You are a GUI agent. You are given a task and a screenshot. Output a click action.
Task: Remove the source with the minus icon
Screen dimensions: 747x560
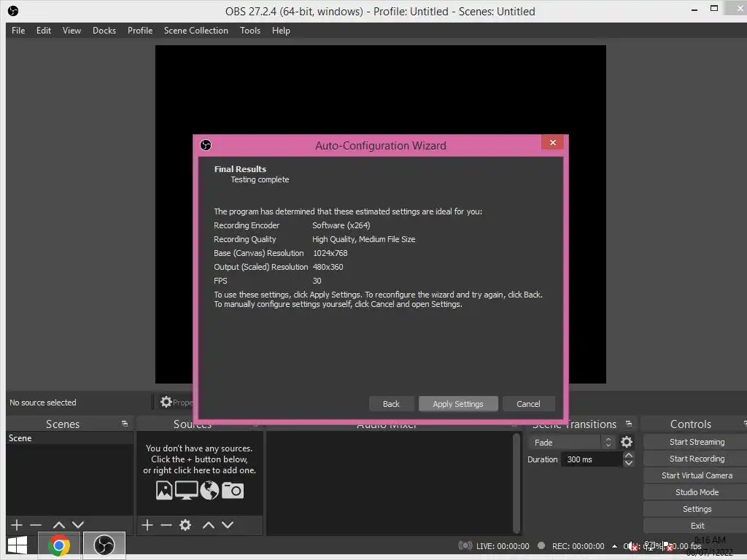click(166, 525)
